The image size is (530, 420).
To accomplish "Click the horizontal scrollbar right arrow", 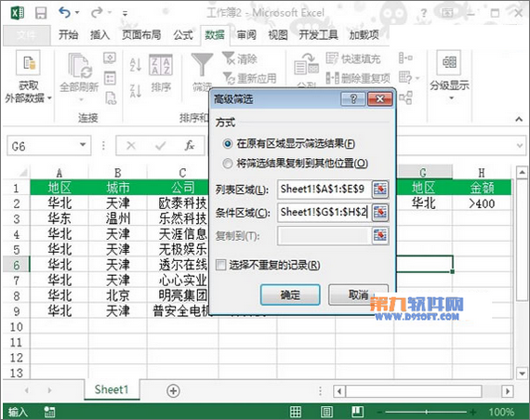I will [508, 391].
